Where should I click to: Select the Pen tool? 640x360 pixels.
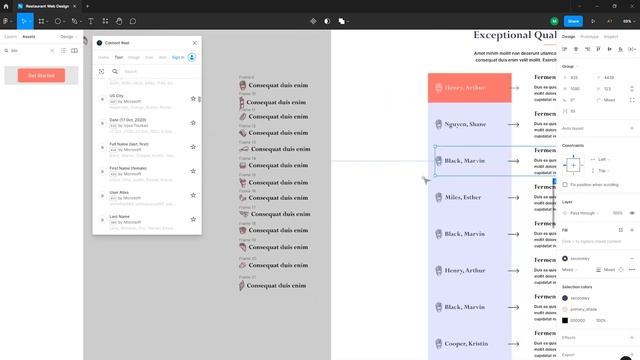coord(74,21)
